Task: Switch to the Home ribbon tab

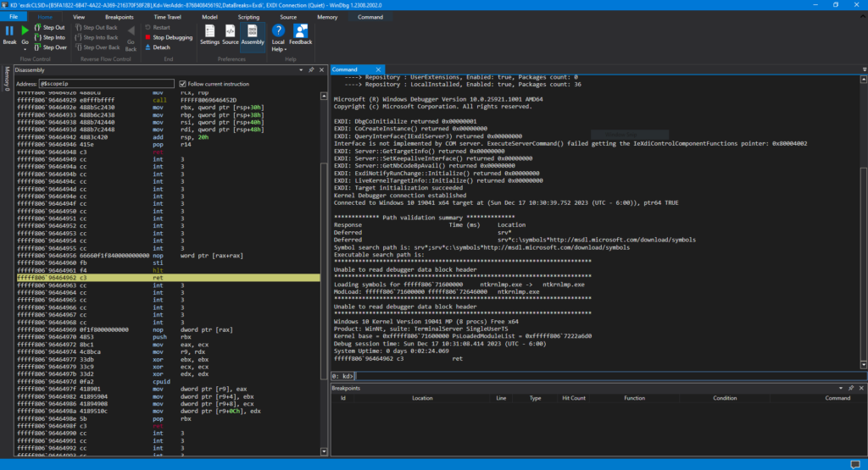Action: pos(45,17)
